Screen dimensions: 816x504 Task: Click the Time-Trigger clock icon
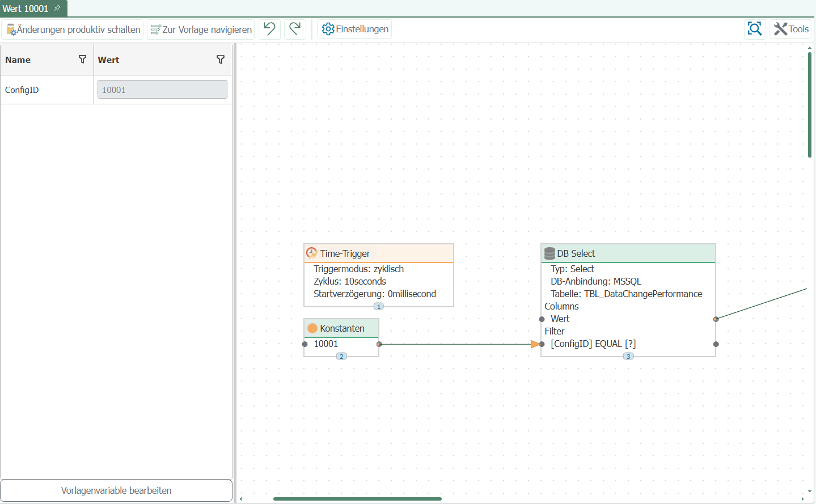tap(311, 253)
